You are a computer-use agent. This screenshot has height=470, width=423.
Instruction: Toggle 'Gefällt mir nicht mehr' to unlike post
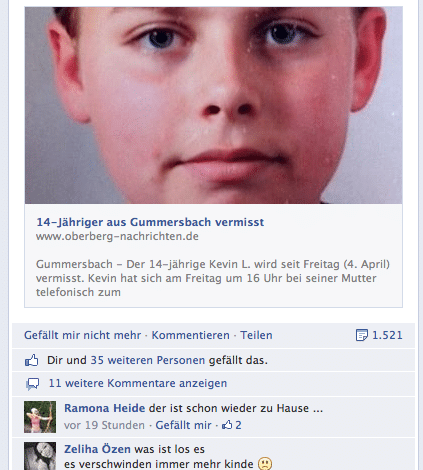coord(83,335)
